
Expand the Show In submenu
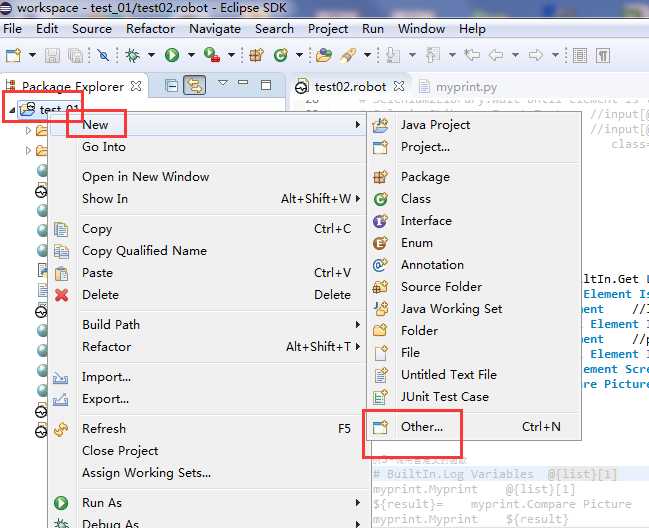click(208, 199)
